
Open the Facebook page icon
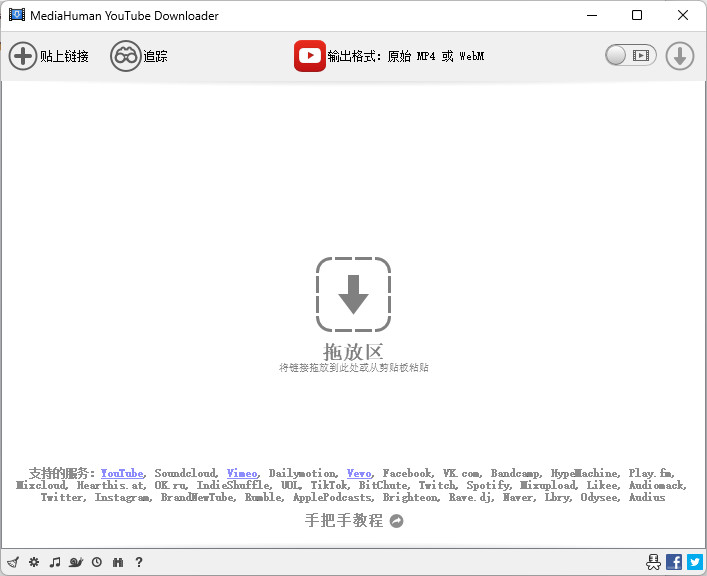674,562
